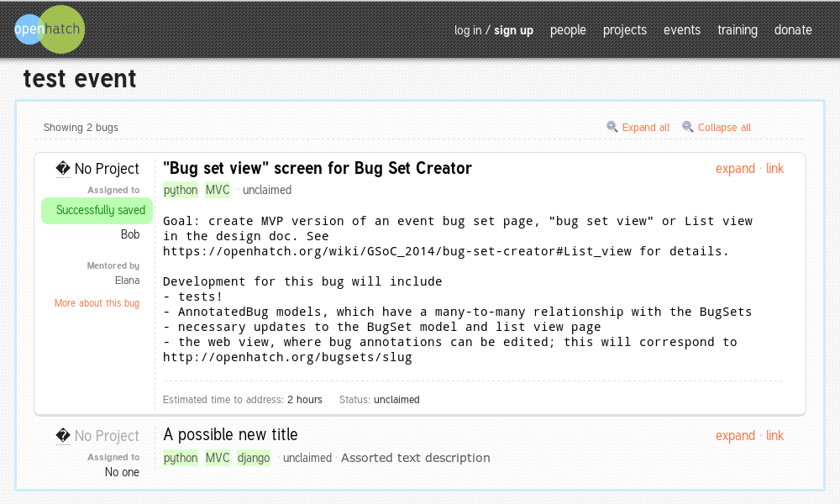Image resolution: width=840 pixels, height=504 pixels.
Task: Click the unclaimed value after Status label
Action: pyautogui.click(x=396, y=400)
